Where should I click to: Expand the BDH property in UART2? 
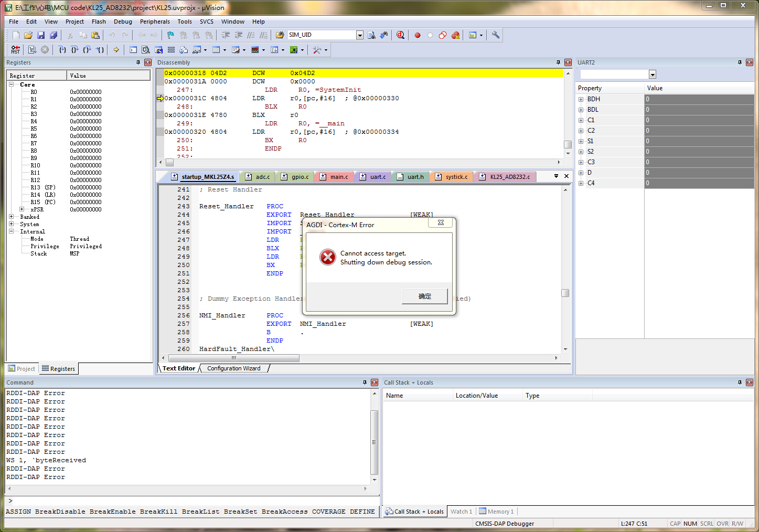pos(581,99)
